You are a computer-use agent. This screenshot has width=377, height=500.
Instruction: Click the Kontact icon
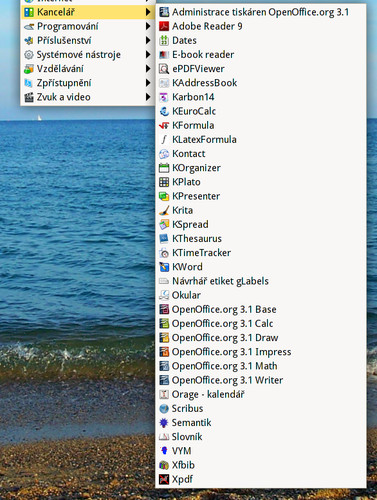pos(164,154)
